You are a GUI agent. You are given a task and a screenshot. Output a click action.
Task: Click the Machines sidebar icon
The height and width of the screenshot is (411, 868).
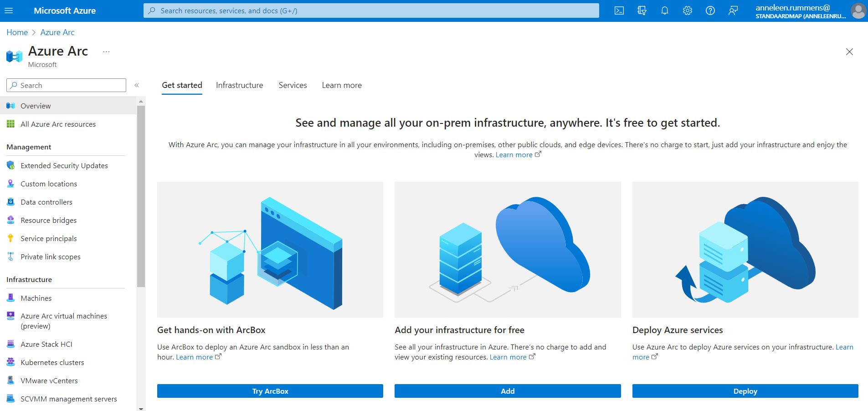point(10,298)
